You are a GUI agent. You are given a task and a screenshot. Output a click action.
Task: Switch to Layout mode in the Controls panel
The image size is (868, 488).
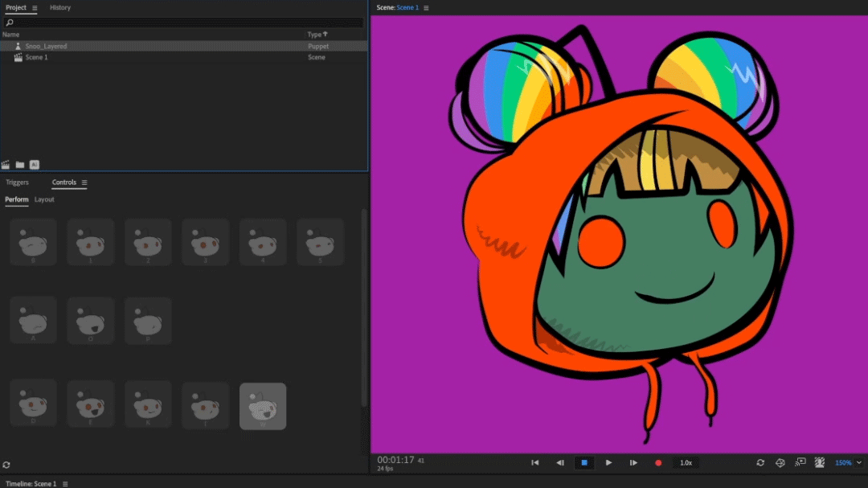(44, 199)
